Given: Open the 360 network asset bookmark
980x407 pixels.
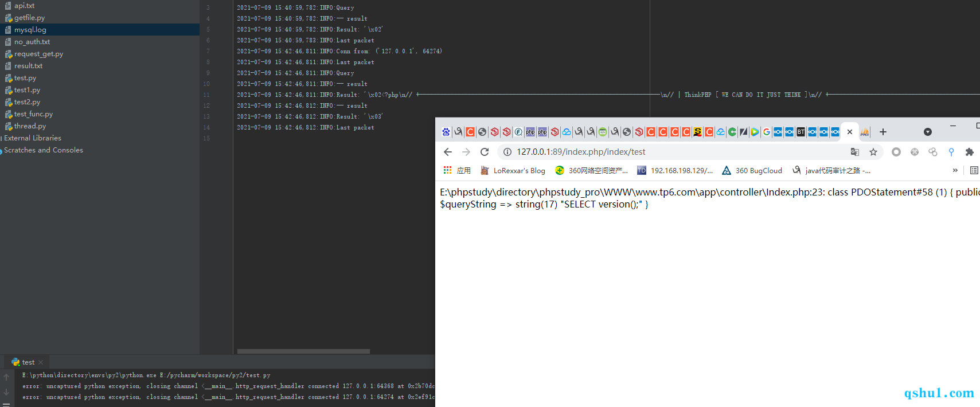Looking at the screenshot, I should click(x=592, y=170).
